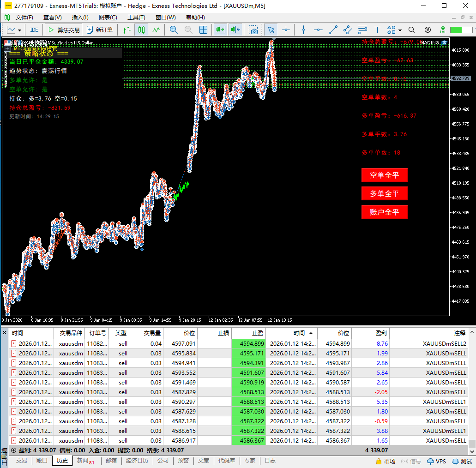The height and width of the screenshot is (468, 476).
Task: Open the 查看(V) menu
Action: coord(53,18)
